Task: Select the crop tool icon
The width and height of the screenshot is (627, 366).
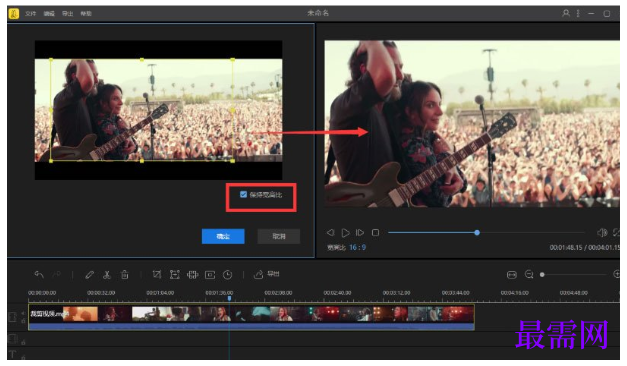Action: coord(157,274)
